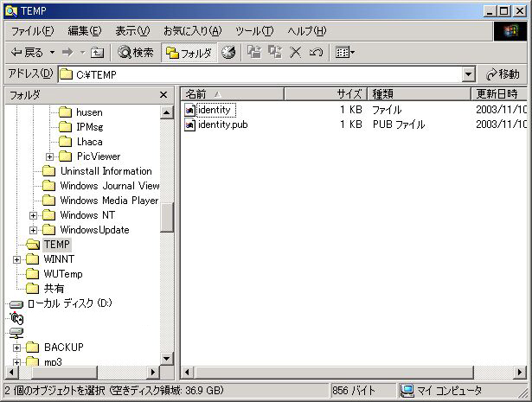532x402 pixels.
Task: Open the 編集(E) menu
Action: [x=85, y=31]
